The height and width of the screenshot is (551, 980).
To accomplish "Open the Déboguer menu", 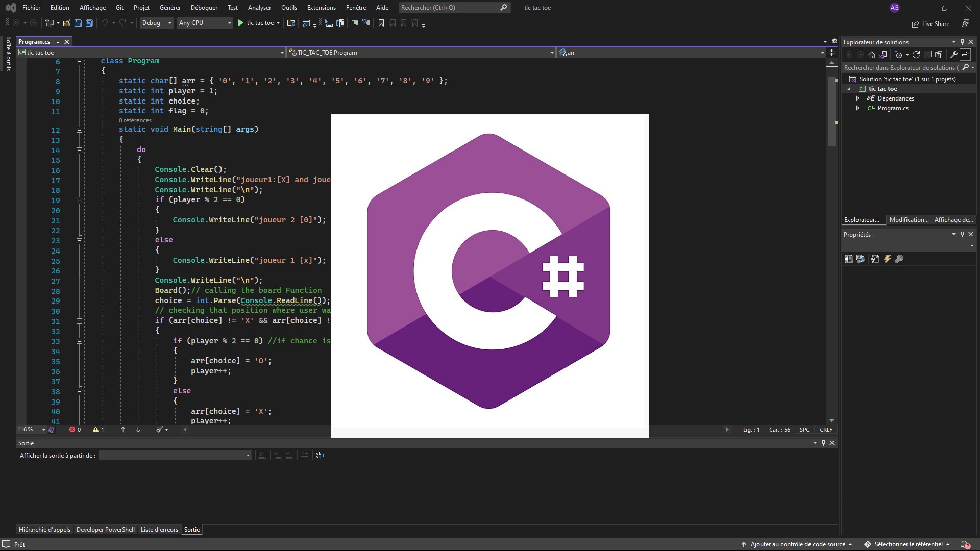I will point(204,8).
